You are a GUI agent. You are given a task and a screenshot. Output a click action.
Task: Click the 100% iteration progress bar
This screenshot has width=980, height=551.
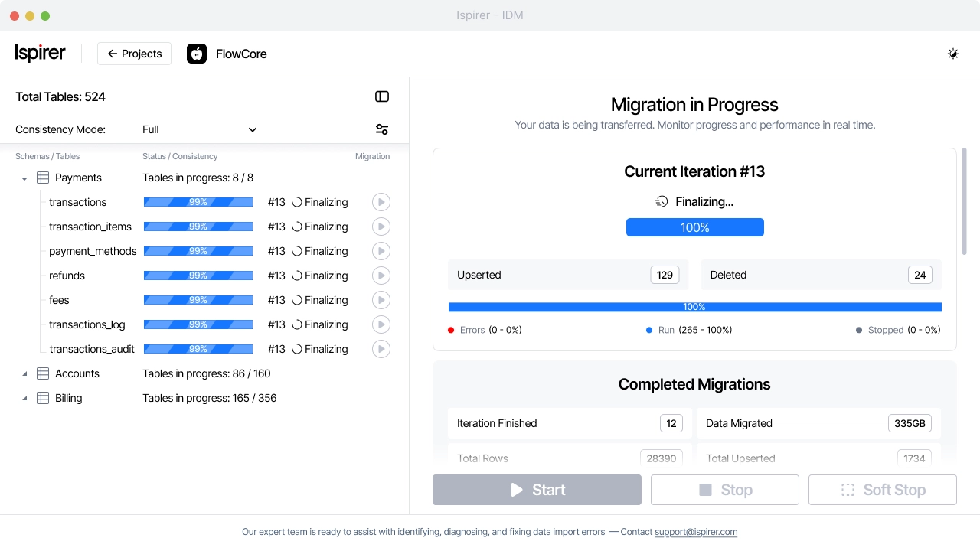[x=694, y=227]
